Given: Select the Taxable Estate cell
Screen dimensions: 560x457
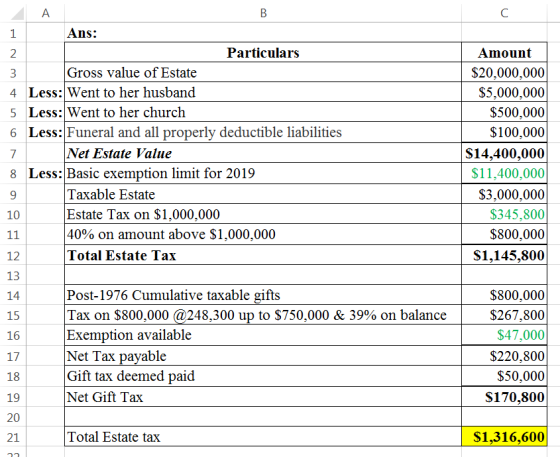Looking at the screenshot, I should pos(263,194).
